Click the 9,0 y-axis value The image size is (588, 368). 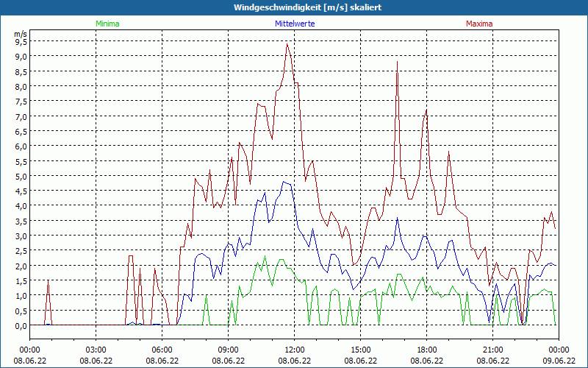(21, 57)
